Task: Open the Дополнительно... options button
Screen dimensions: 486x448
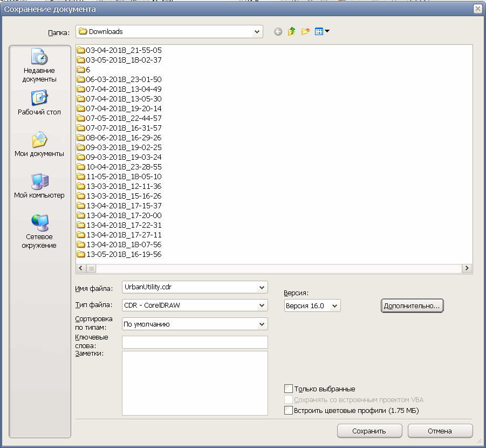Action: pyautogui.click(x=412, y=306)
